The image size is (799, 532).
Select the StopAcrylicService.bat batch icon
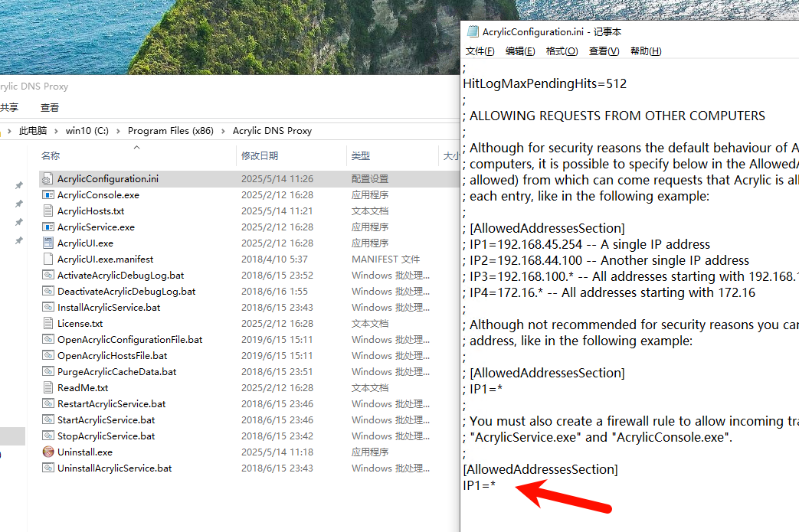point(48,436)
